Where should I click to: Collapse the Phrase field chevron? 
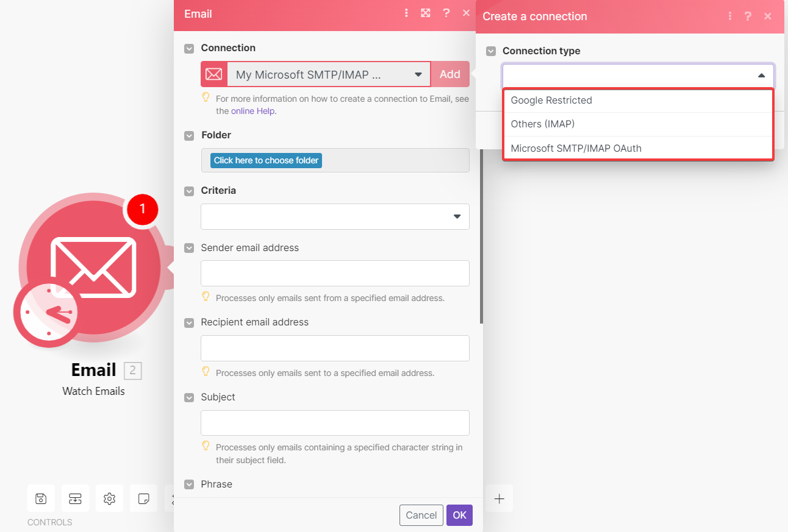[189, 484]
